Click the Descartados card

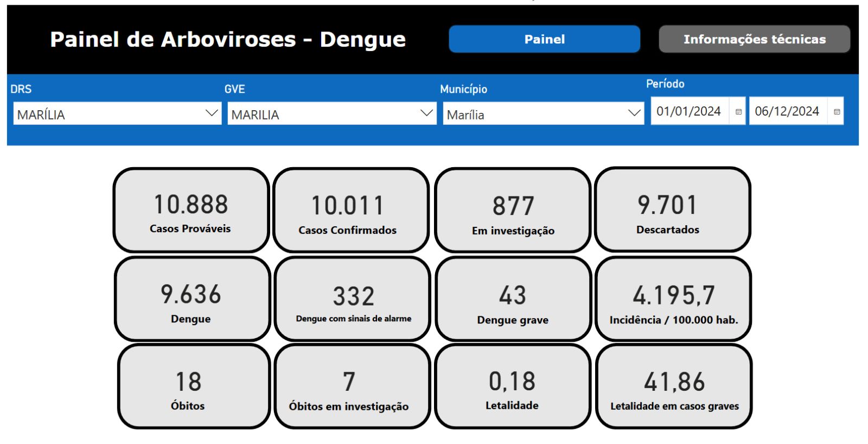coord(673,210)
